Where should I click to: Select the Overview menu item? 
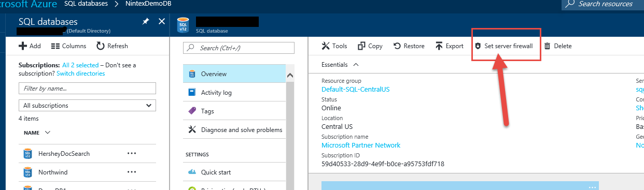click(x=234, y=74)
